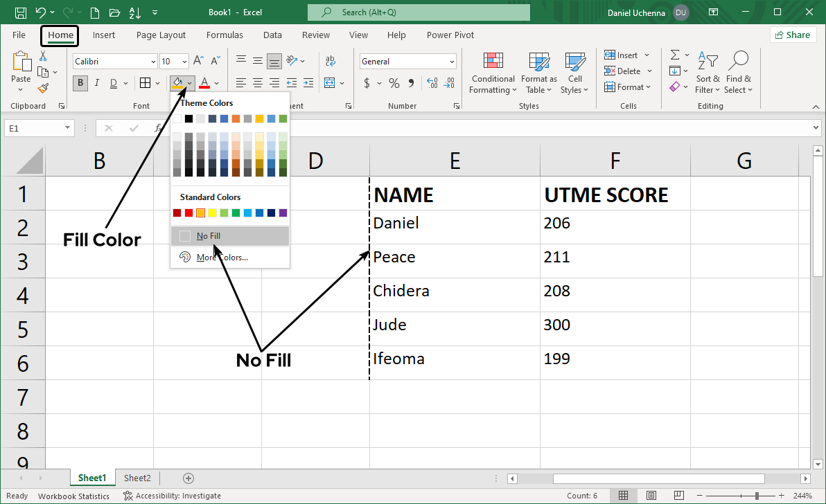The image size is (826, 504).
Task: Open the Page Layout ribbon tab
Action: tap(161, 35)
